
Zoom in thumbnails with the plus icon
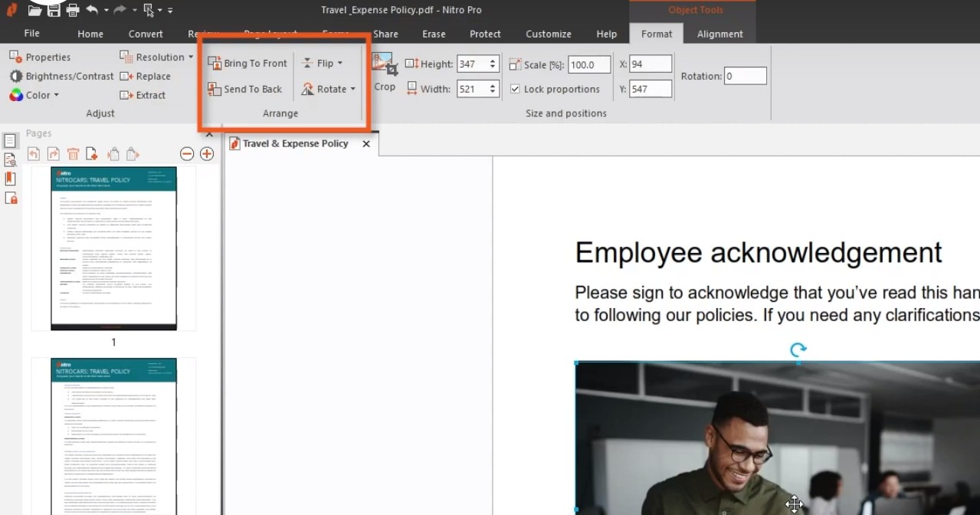pos(207,154)
